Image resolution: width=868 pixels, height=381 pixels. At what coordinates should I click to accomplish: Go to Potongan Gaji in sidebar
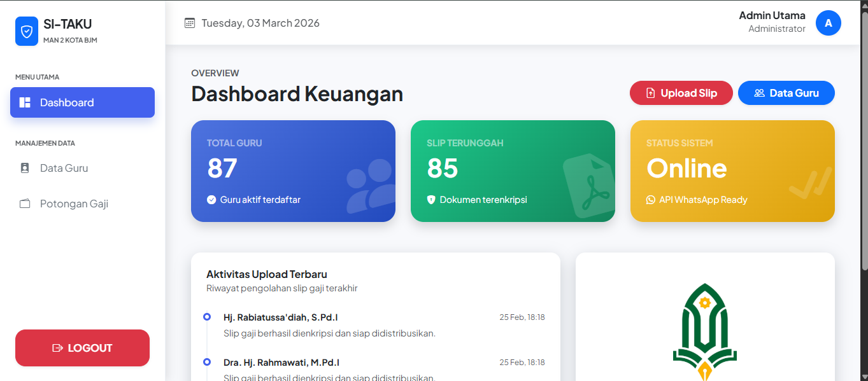point(74,204)
